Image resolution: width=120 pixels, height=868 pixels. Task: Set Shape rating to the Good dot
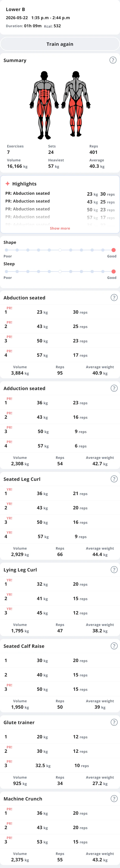(114, 250)
